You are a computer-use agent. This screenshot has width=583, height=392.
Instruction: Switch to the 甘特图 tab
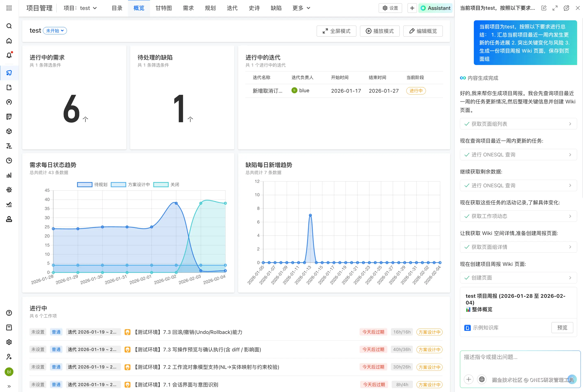click(164, 8)
